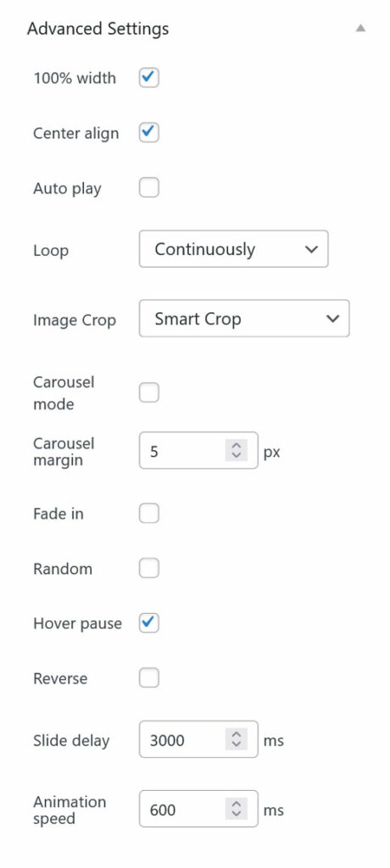Viewport: 390px width, 868px height.
Task: Click the Slide delay input field
Action: point(198,739)
